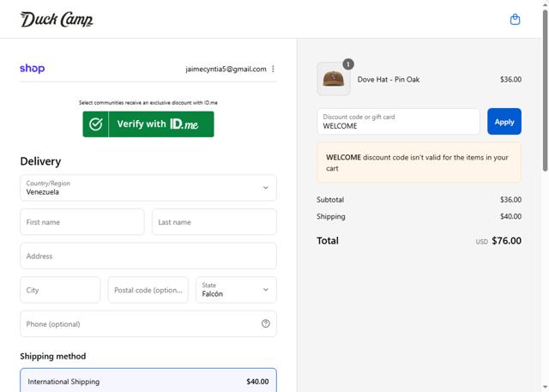Focus the Postal code field
Viewport: 549px width, 392px height.
pos(148,290)
